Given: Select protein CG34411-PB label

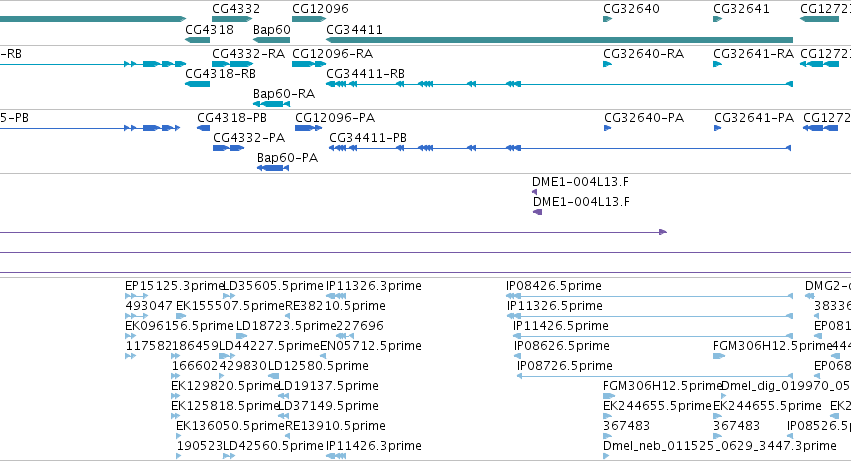Looking at the screenshot, I should click(x=367, y=138).
